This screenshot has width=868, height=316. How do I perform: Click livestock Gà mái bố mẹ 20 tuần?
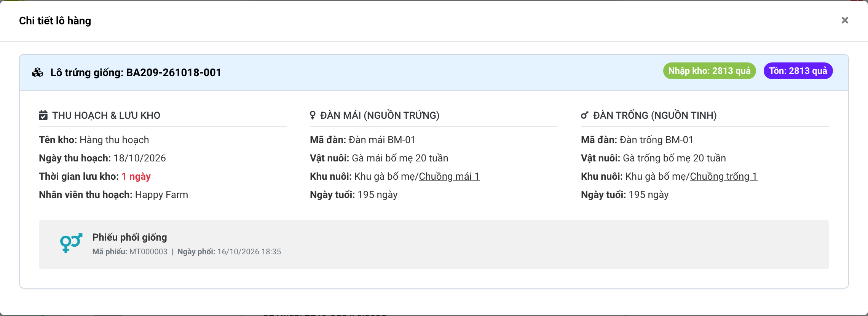pos(400,158)
